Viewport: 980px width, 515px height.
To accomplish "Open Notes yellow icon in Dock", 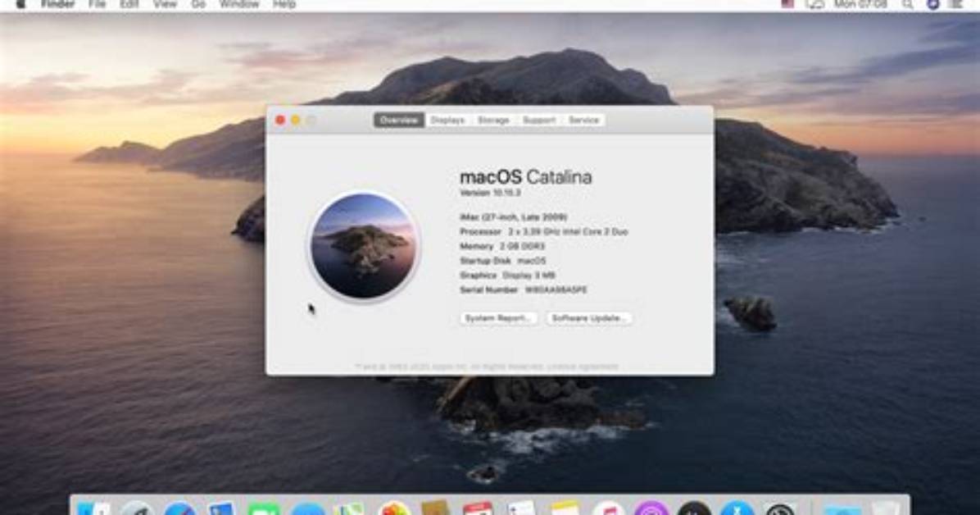I will tap(565, 508).
